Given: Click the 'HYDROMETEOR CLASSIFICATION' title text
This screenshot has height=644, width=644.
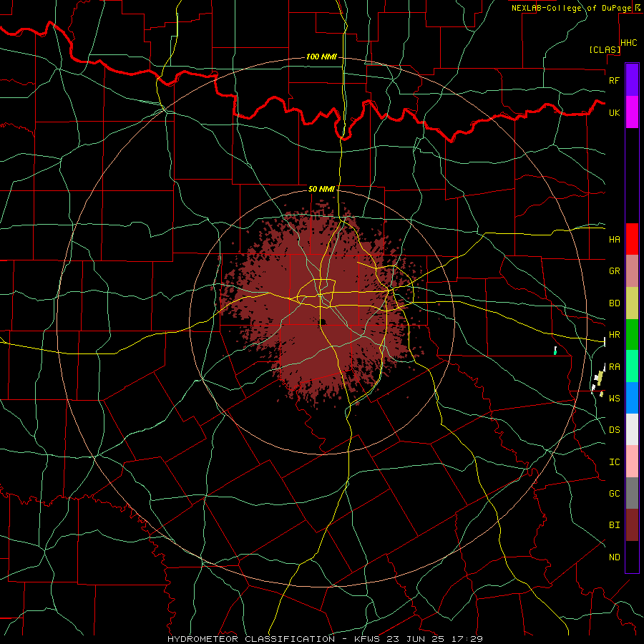Looking at the screenshot, I should (250, 639).
